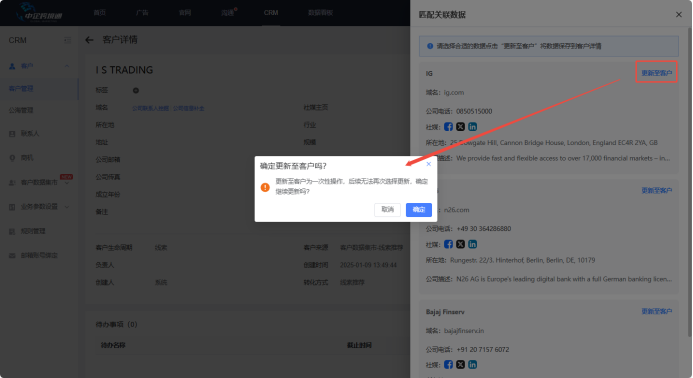Click 更新至客户 for the n26.com record
Viewport: 693px width, 378px height.
(656, 191)
